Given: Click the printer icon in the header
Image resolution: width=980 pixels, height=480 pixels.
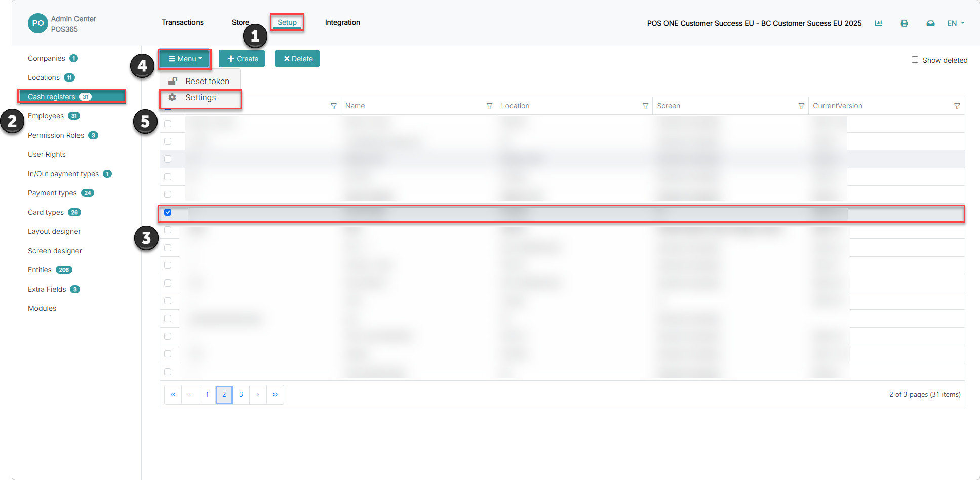Looking at the screenshot, I should click(904, 23).
